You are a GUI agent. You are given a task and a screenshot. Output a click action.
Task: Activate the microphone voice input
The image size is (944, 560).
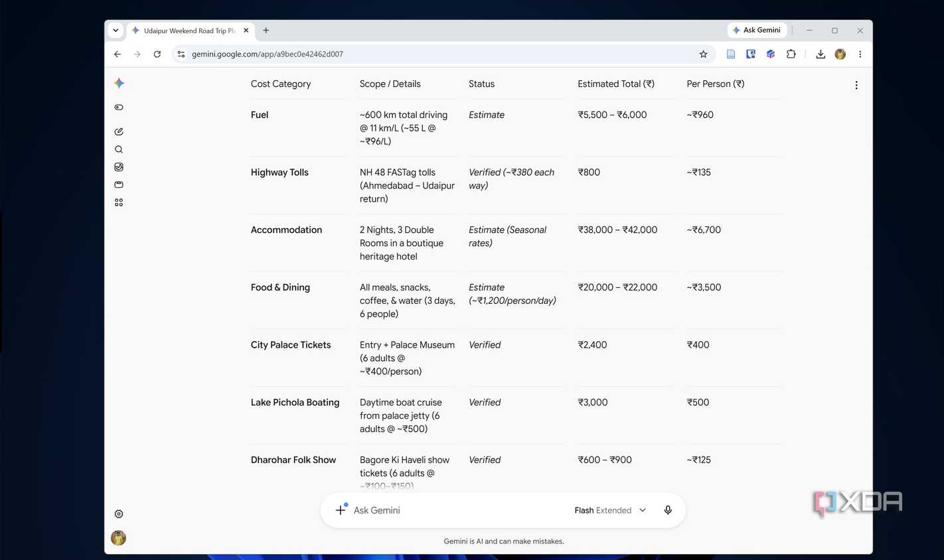[668, 510]
